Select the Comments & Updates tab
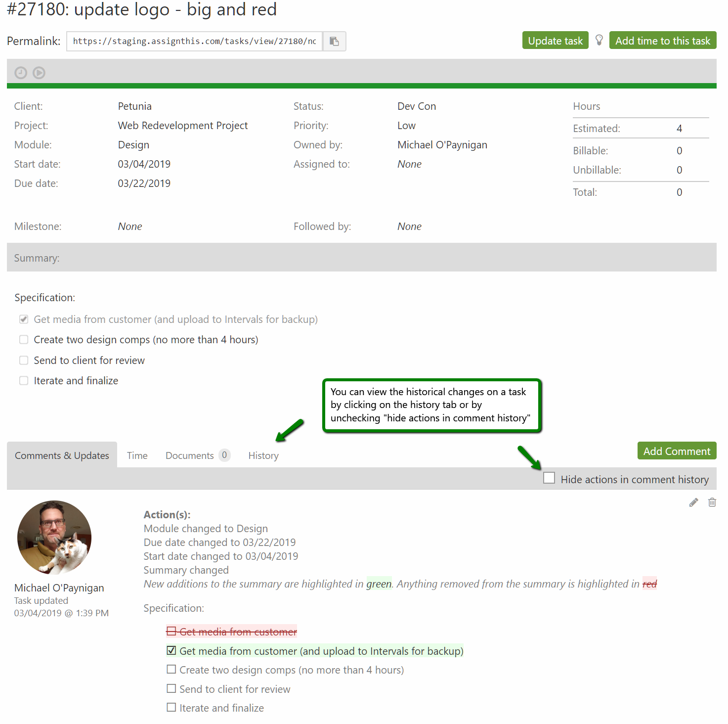 coord(62,455)
